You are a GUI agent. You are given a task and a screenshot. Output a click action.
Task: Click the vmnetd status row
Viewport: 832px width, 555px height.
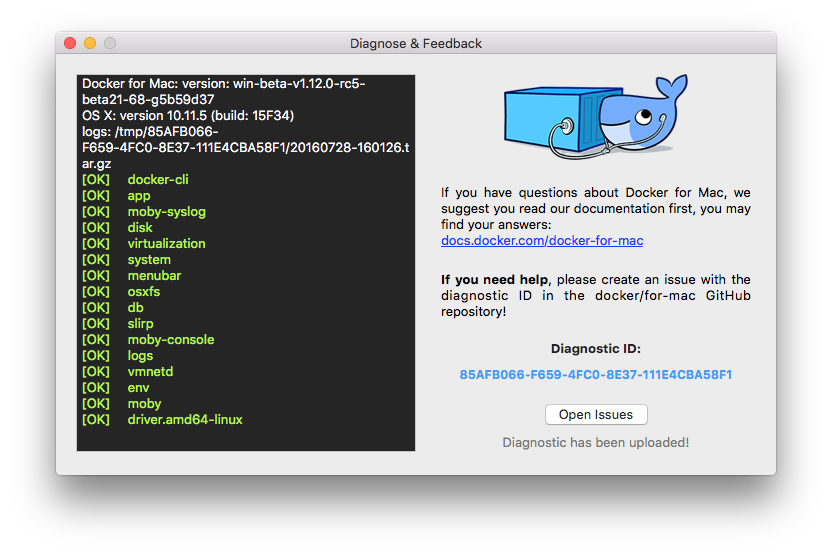click(150, 372)
